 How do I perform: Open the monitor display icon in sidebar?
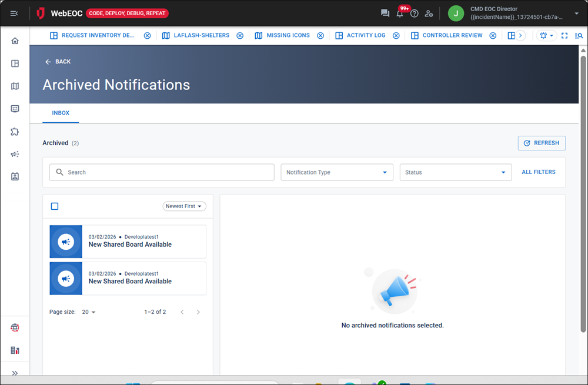click(x=15, y=109)
